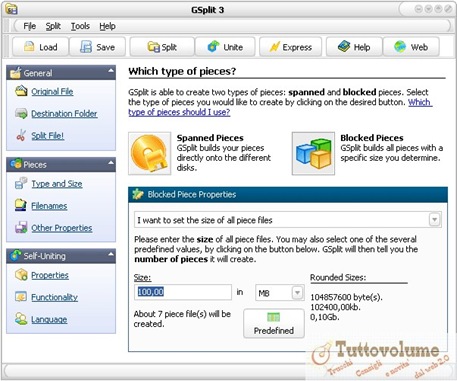
Task: Click 'About 7 piece file(s) will be created.' text
Action: click(182, 319)
